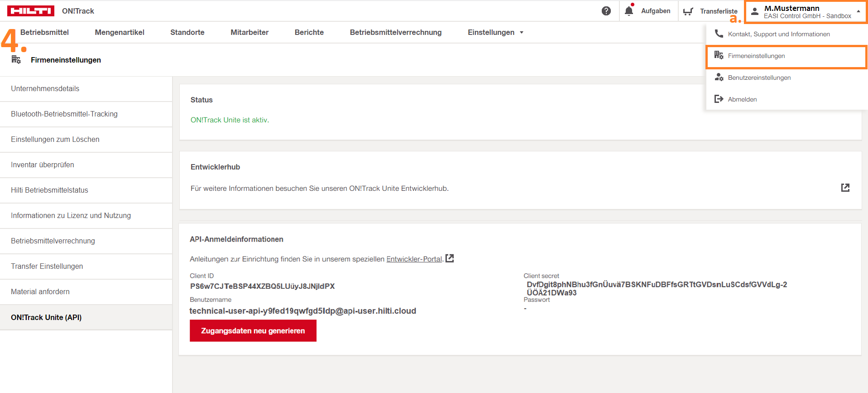Screen dimensions: 868x393
Task: Open Material anfordern section
Action: click(86, 291)
